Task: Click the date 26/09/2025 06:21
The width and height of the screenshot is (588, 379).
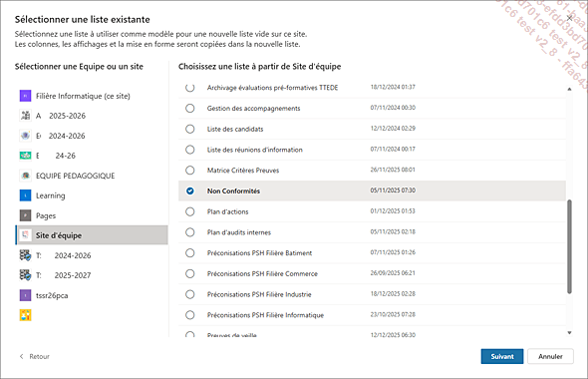Action: 393,273
